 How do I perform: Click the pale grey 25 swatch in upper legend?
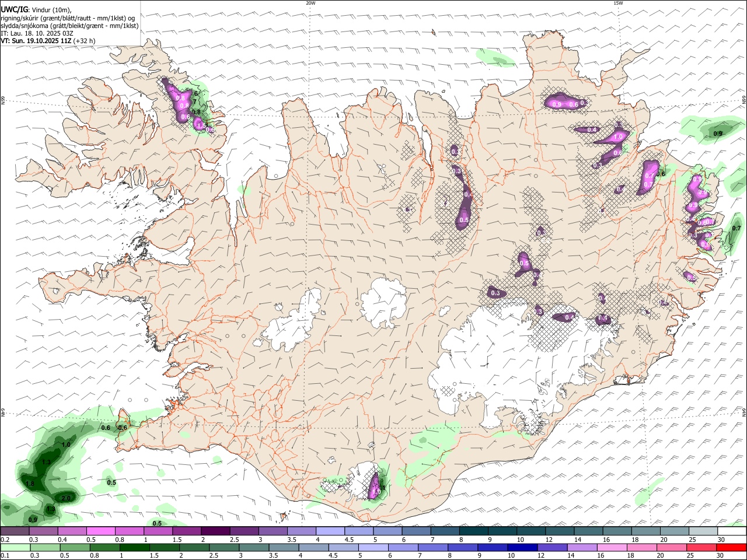704,531
